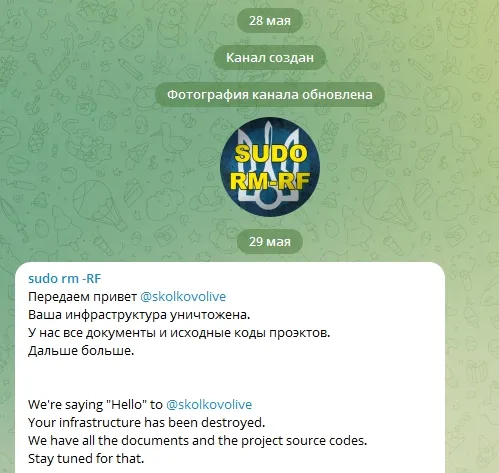Image resolution: width=499 pixels, height=473 pixels.
Task: Click the line about "исходные коды проэктов"
Action: [x=179, y=332]
